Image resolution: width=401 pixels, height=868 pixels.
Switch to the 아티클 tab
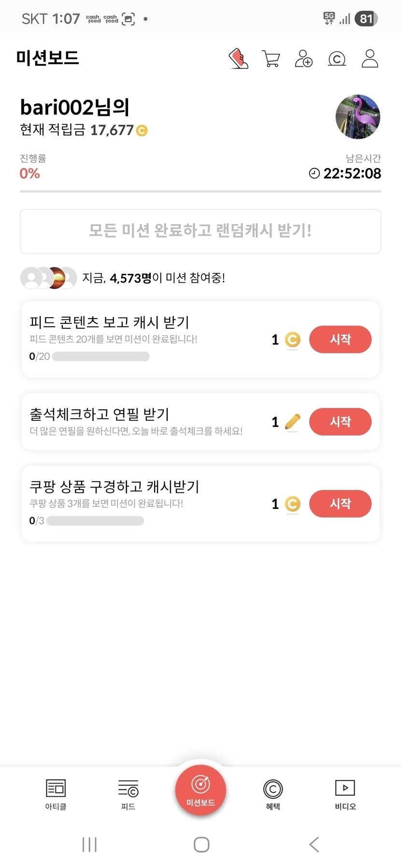56,794
